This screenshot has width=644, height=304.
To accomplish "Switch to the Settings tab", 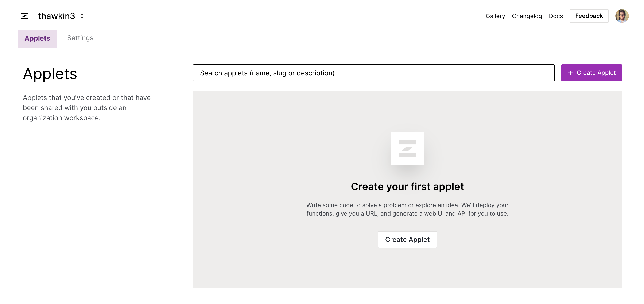I will tap(80, 38).
